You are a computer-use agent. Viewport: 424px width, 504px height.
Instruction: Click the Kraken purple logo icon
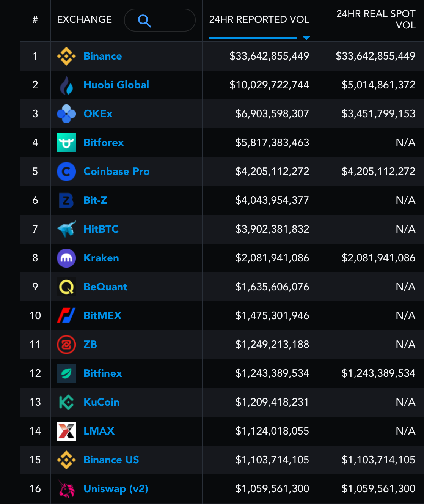(x=66, y=258)
